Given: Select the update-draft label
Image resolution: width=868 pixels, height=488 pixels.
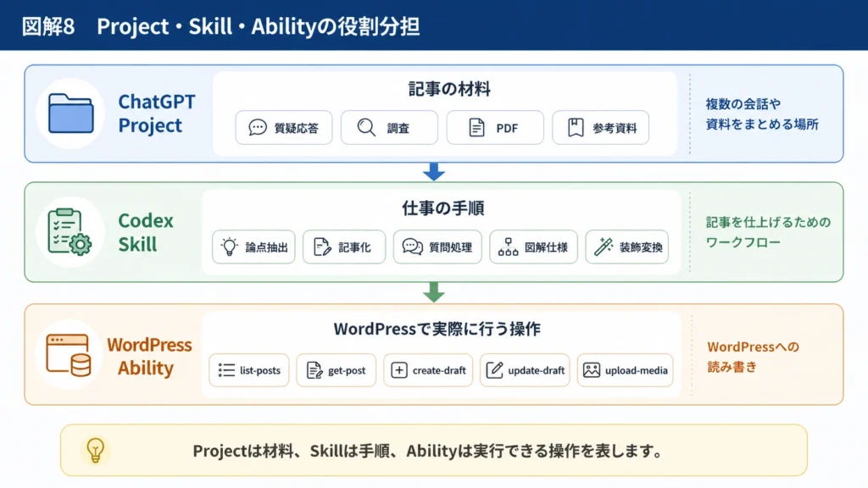Looking at the screenshot, I should pos(537,371).
